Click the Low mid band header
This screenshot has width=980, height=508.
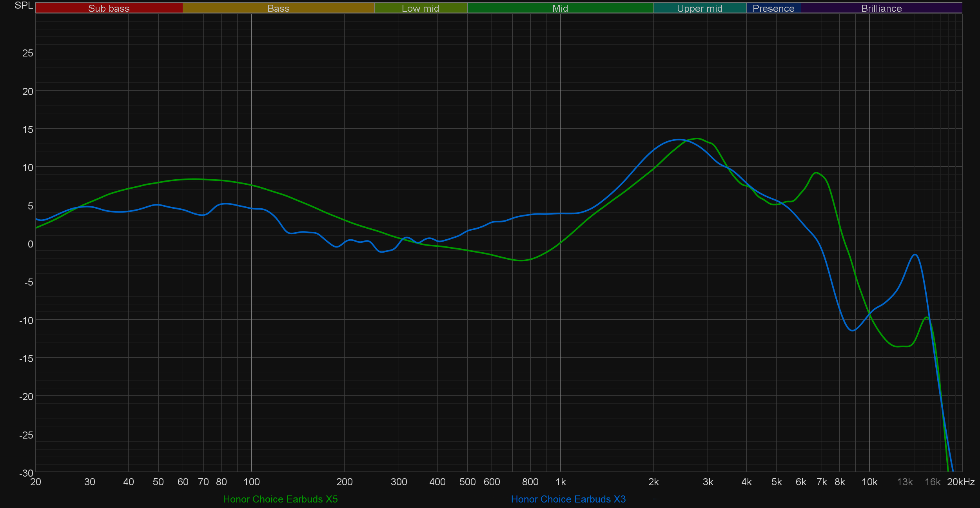point(420,8)
